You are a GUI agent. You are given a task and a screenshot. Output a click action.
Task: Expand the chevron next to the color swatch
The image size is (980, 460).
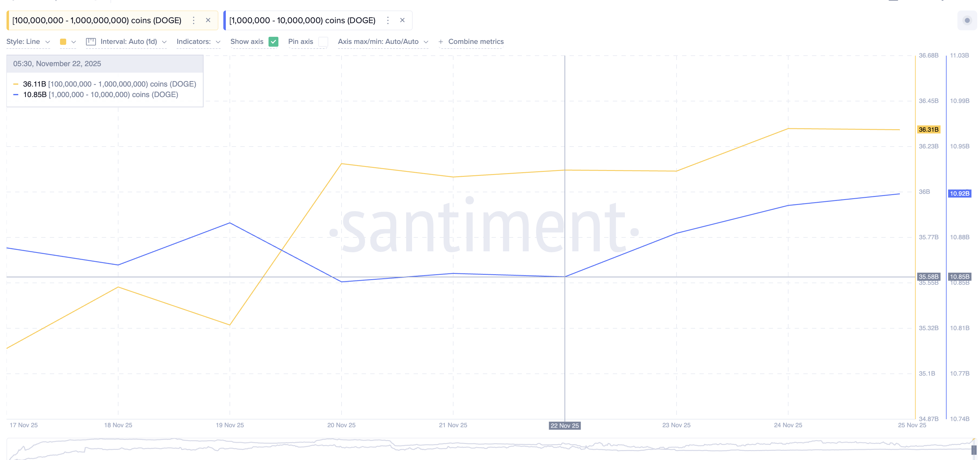click(x=75, y=42)
